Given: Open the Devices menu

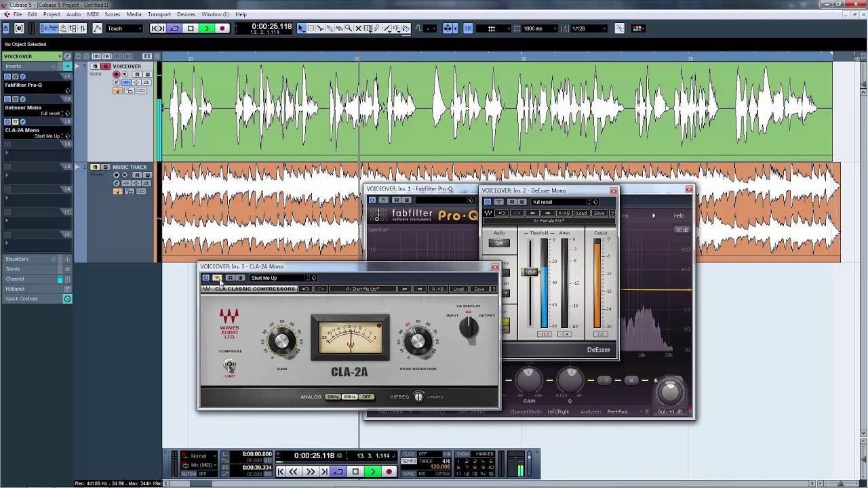Looking at the screenshot, I should [186, 14].
